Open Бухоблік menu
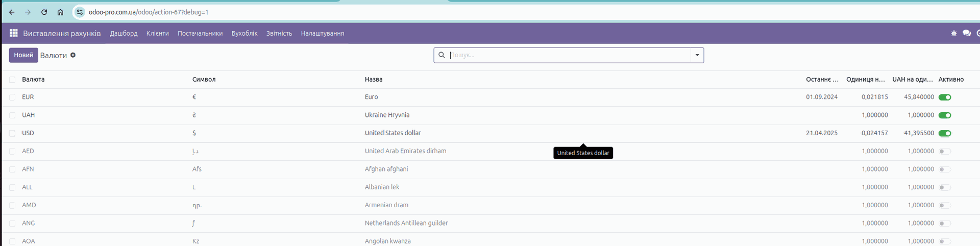 coord(244,33)
